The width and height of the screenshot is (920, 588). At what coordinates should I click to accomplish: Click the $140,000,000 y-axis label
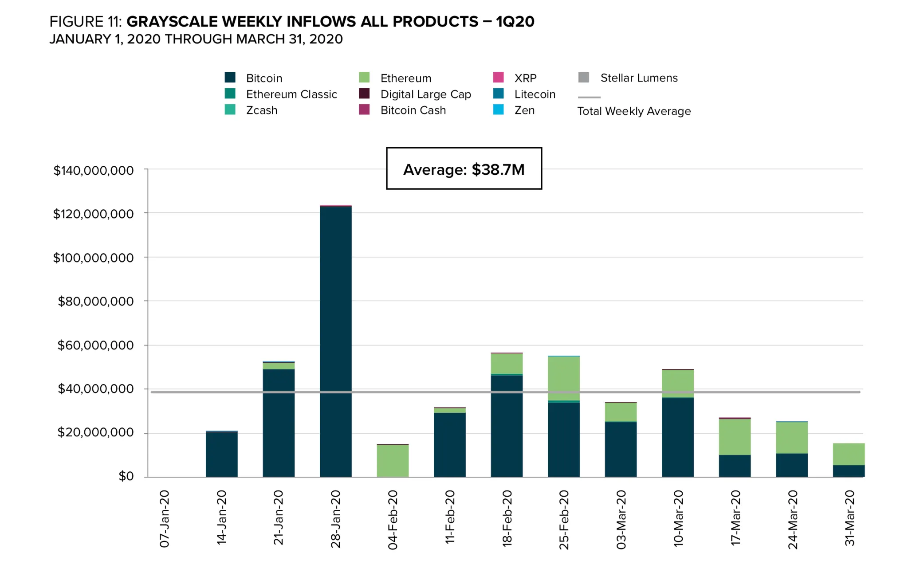click(x=94, y=170)
